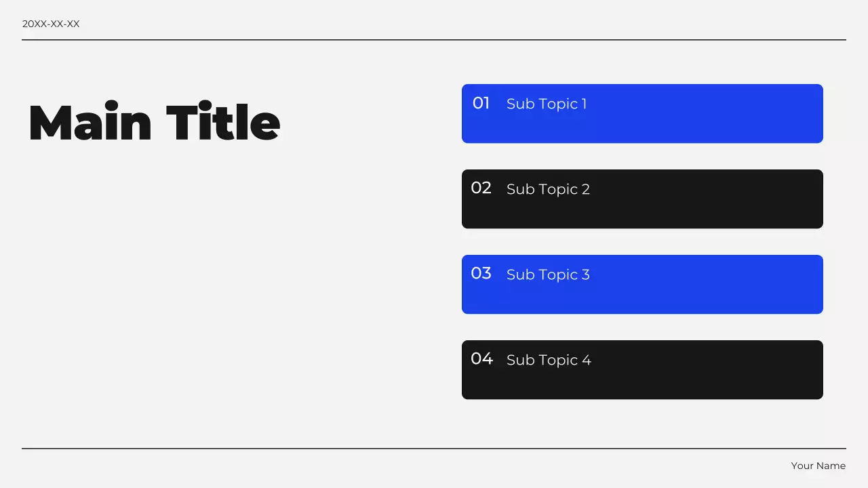The width and height of the screenshot is (868, 488).
Task: Click the 03 number label
Action: [481, 273]
